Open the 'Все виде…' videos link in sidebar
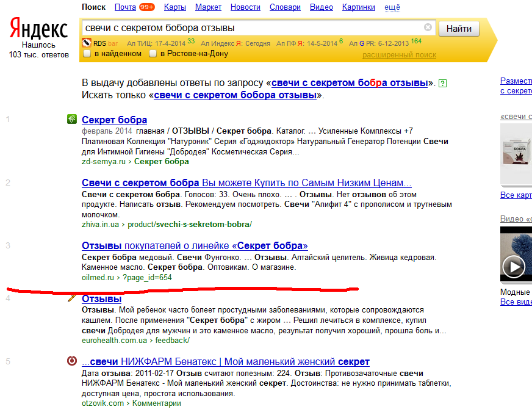This screenshot has width=532, height=412. pos(516,302)
